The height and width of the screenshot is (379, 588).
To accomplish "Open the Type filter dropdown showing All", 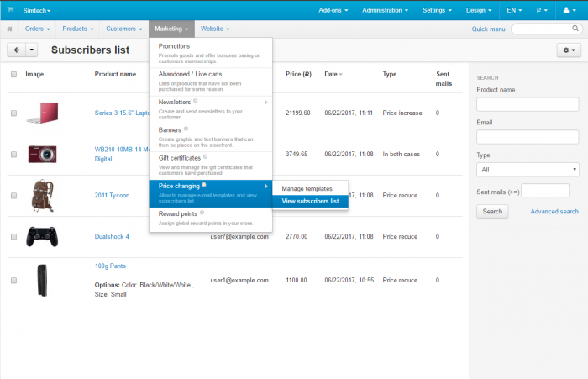I will (528, 170).
